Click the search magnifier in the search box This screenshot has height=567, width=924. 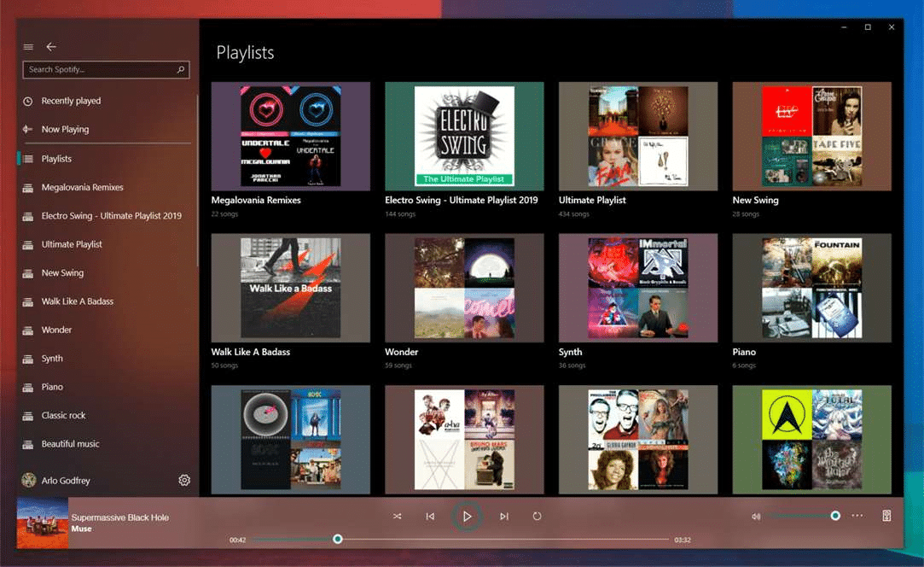(178, 69)
